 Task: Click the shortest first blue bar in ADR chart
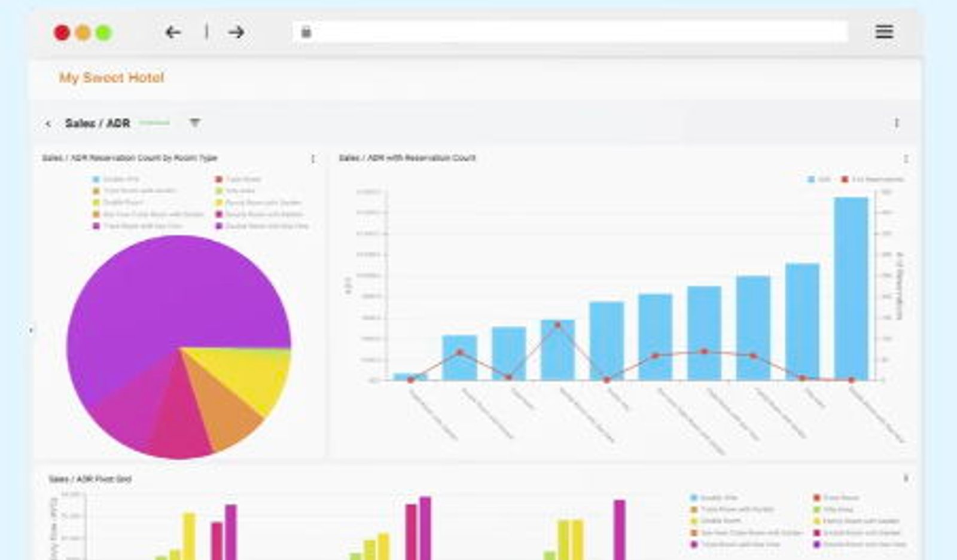[x=410, y=377]
